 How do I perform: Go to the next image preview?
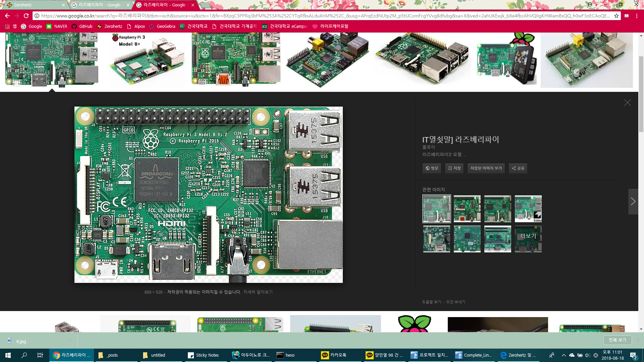point(633,201)
